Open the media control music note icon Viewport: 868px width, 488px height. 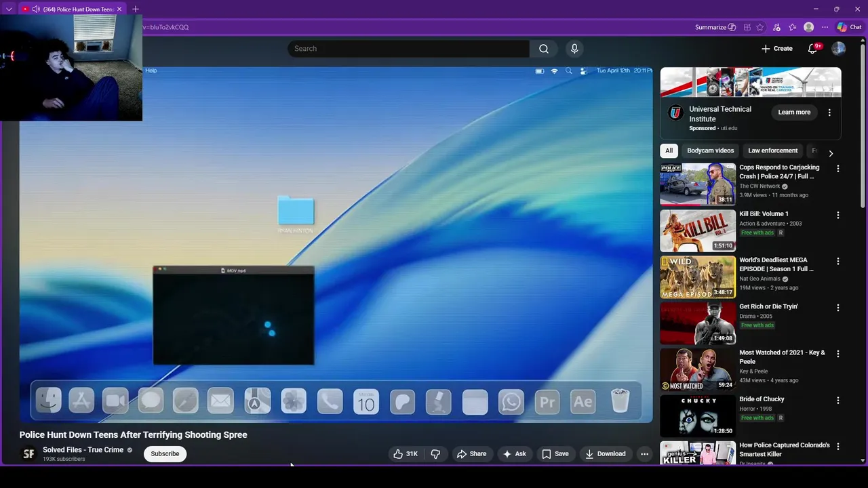click(776, 27)
